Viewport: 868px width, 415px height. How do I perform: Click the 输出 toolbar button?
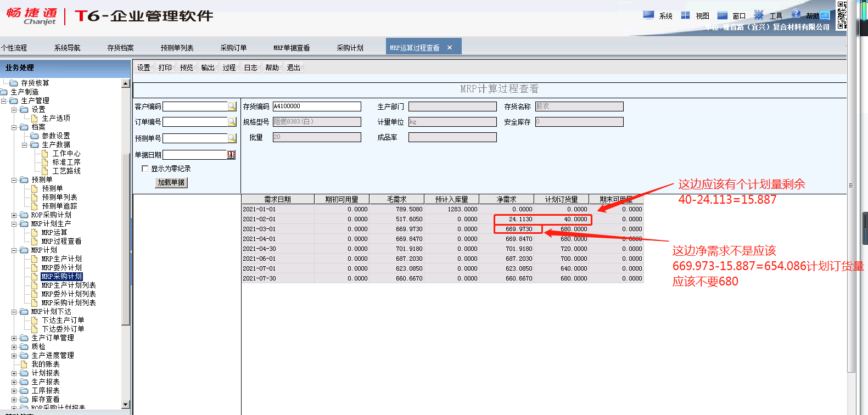click(x=208, y=68)
